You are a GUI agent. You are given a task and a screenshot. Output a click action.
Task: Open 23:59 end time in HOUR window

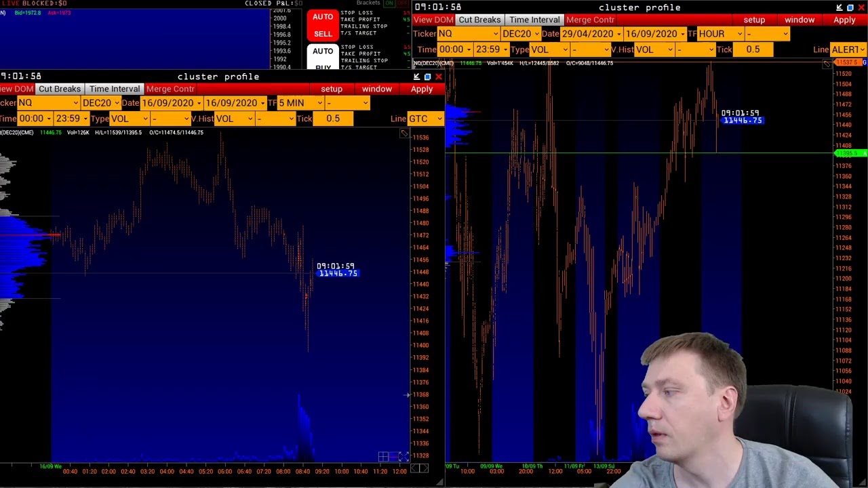pyautogui.click(x=492, y=49)
